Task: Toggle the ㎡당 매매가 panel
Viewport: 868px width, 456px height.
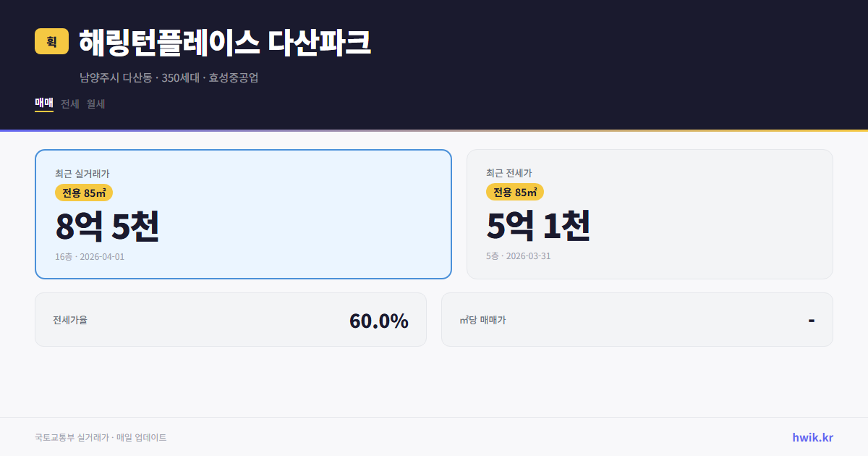Action: click(637, 319)
